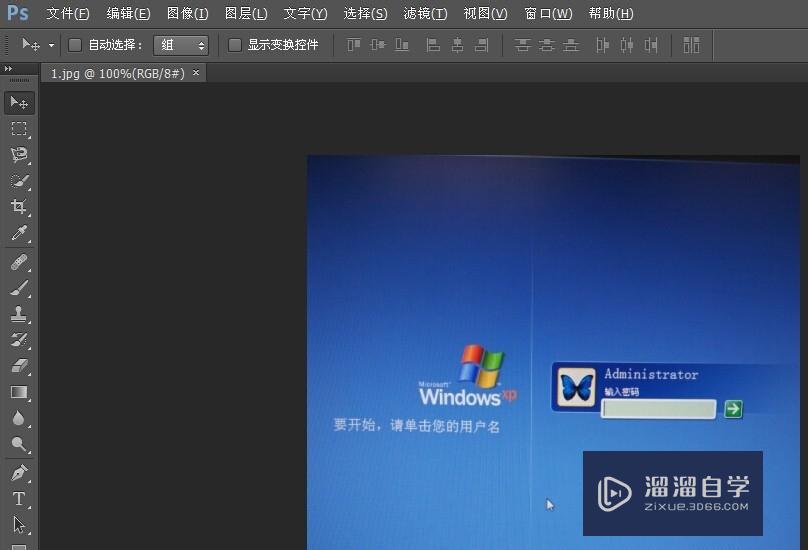
Task: Select the Eraser tool
Action: pos(19,366)
